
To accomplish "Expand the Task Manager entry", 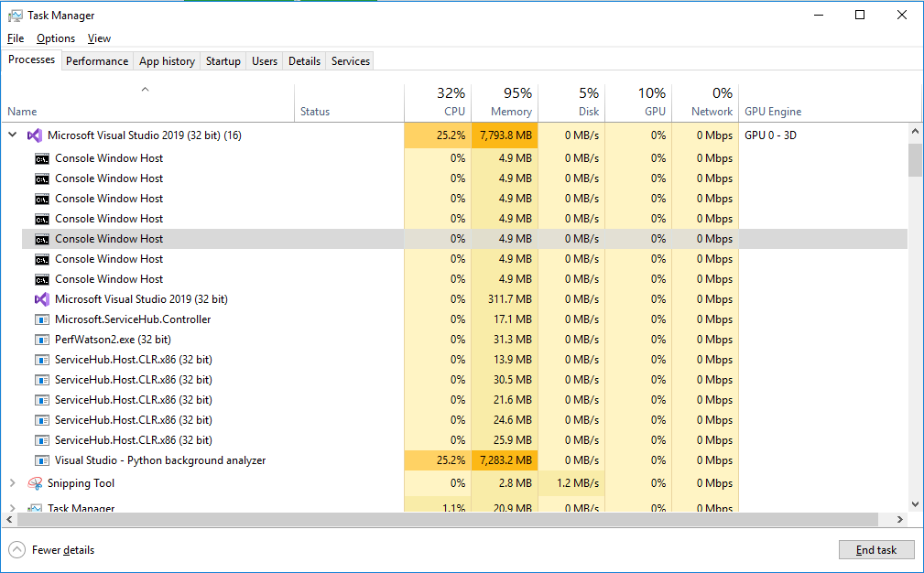I will click(12, 506).
